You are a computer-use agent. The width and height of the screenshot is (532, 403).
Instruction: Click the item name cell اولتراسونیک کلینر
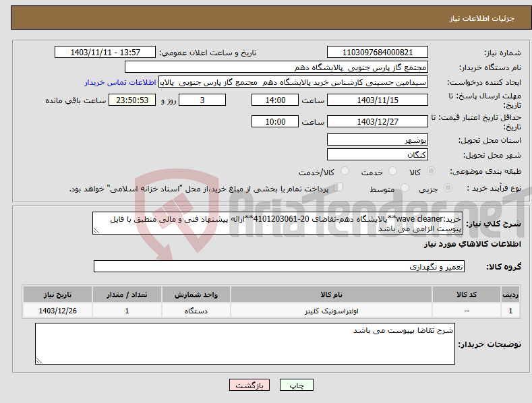[x=332, y=311]
